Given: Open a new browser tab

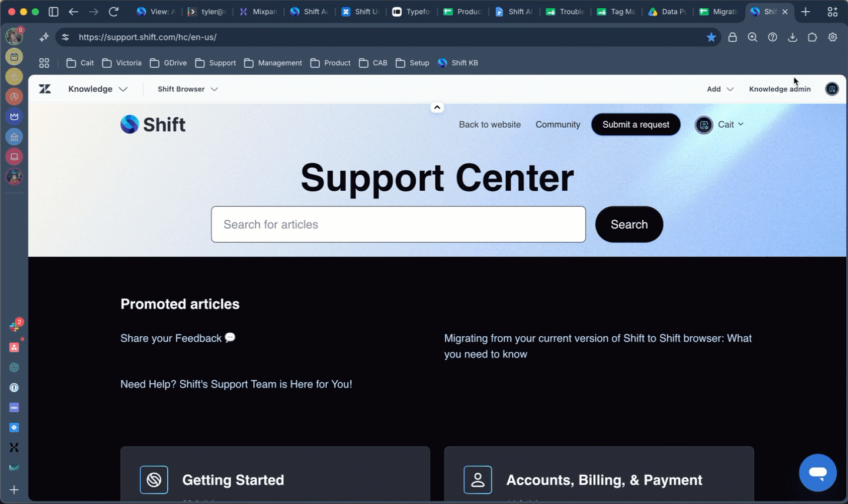Looking at the screenshot, I should click(x=806, y=12).
